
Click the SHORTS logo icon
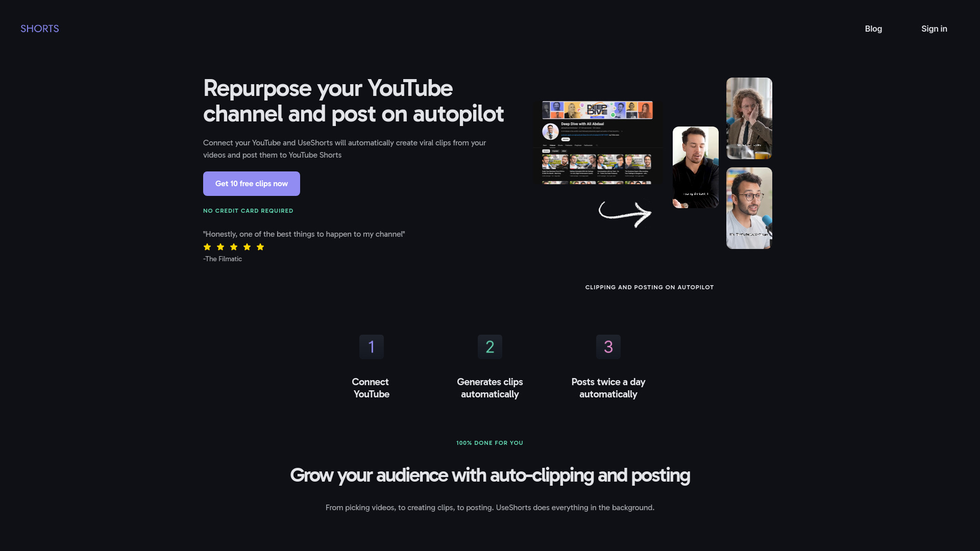pos(40,28)
